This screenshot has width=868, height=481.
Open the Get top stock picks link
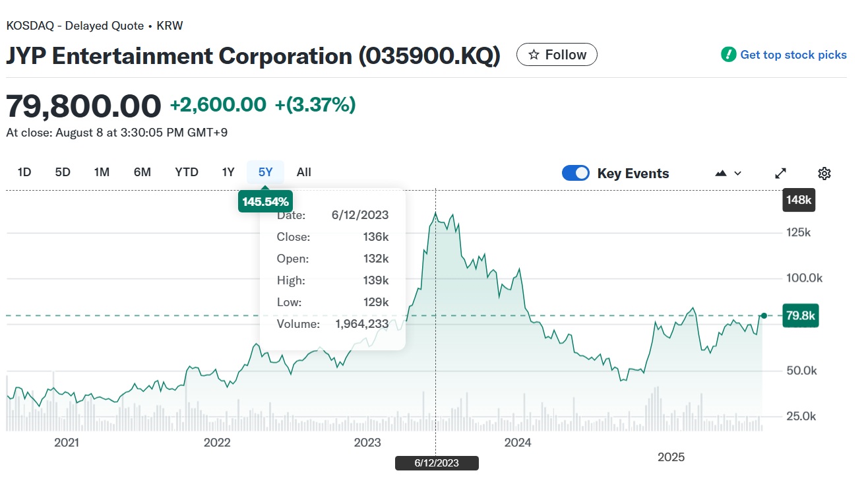(x=793, y=55)
